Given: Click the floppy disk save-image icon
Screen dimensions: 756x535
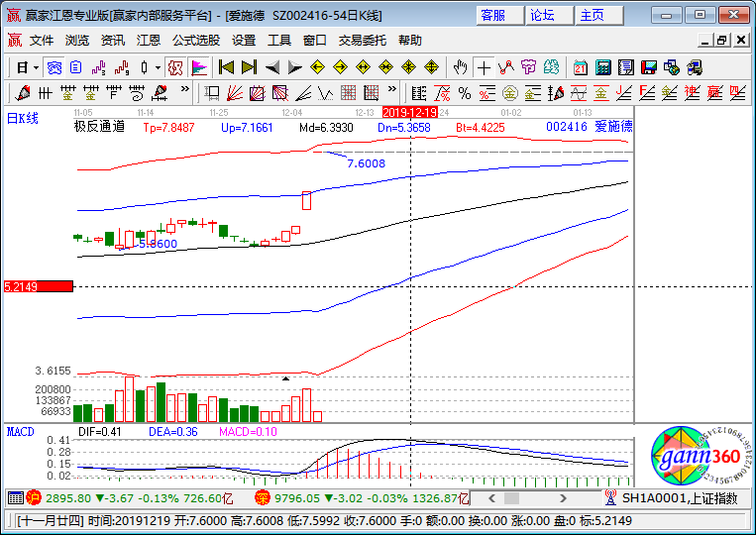Looking at the screenshot, I should 648,67.
